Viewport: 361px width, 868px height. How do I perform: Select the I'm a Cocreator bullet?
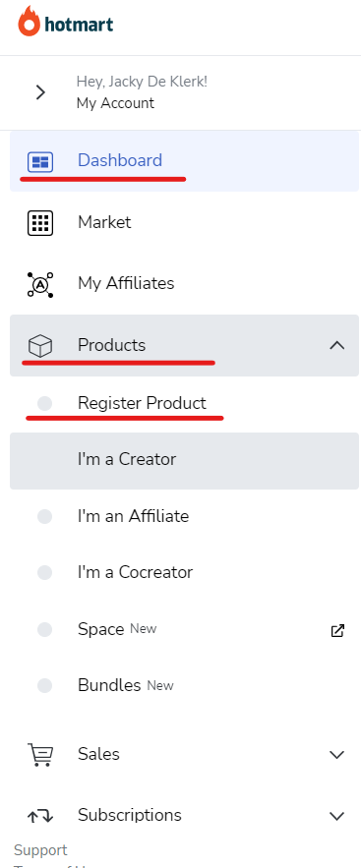point(45,572)
